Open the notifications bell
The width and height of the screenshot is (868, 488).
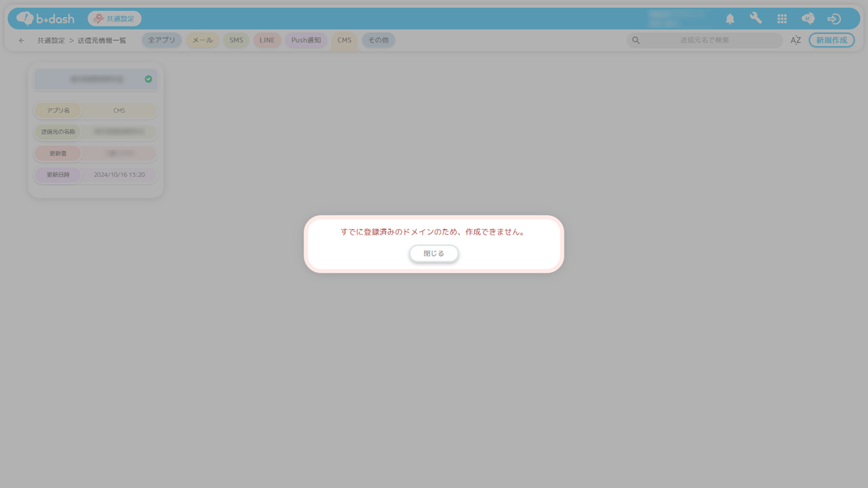(x=730, y=19)
